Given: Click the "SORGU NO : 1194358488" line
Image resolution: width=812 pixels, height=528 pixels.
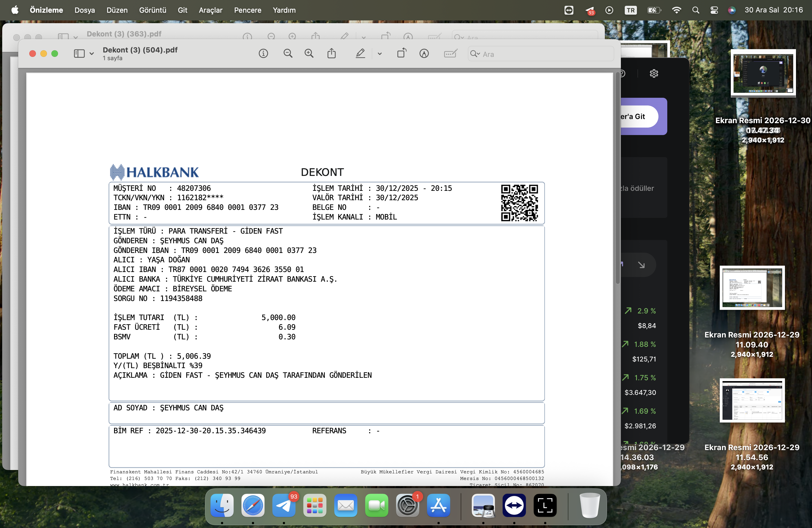Looking at the screenshot, I should tap(158, 299).
